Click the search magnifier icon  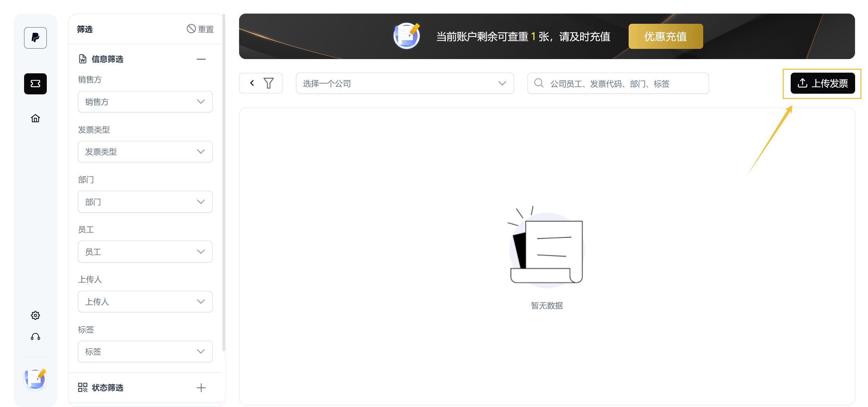click(x=539, y=83)
